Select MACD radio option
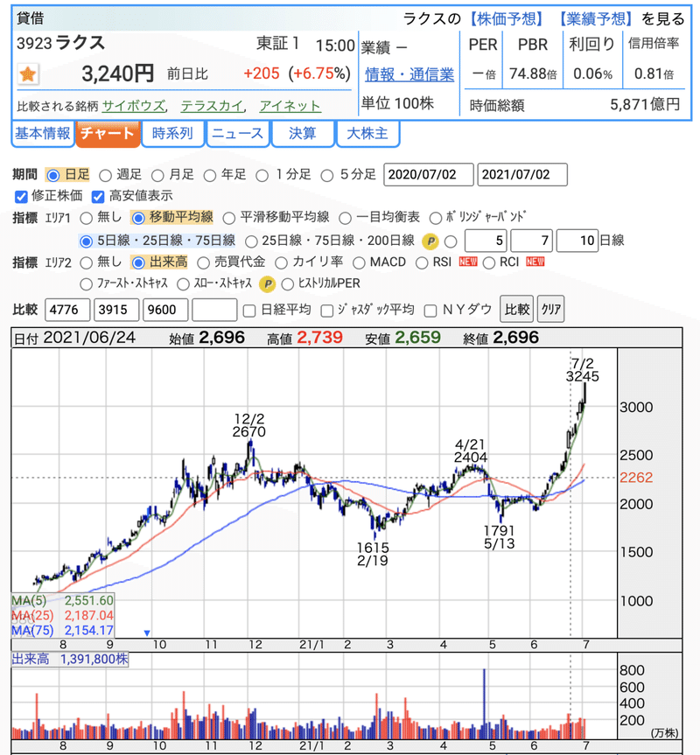 (359, 263)
